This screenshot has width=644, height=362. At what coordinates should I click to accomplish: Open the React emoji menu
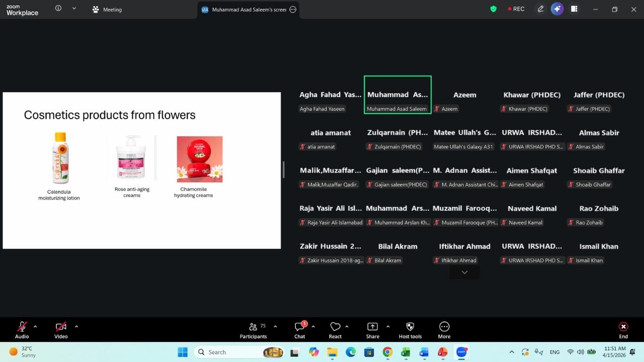[335, 330]
